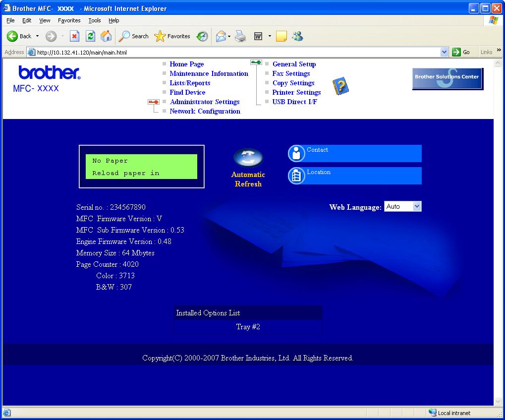Open the Lists/Reports link
This screenshot has height=420, width=505.
coord(190,83)
